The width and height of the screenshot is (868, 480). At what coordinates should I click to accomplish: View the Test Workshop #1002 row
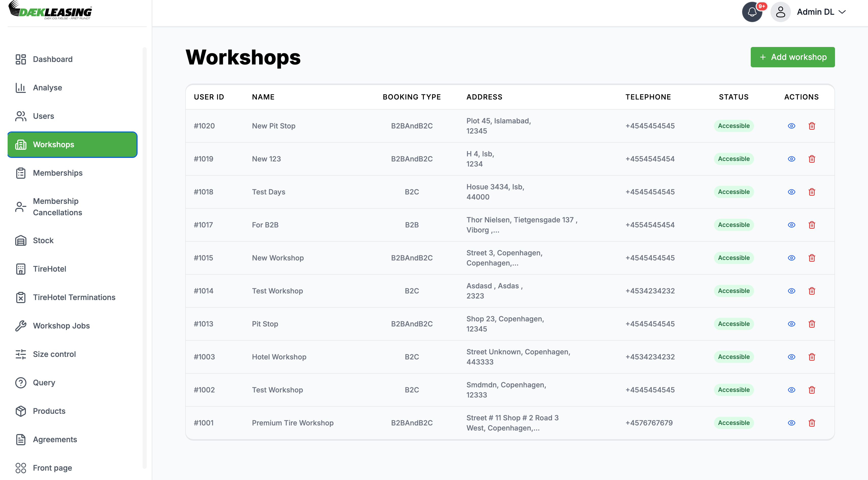pos(792,390)
